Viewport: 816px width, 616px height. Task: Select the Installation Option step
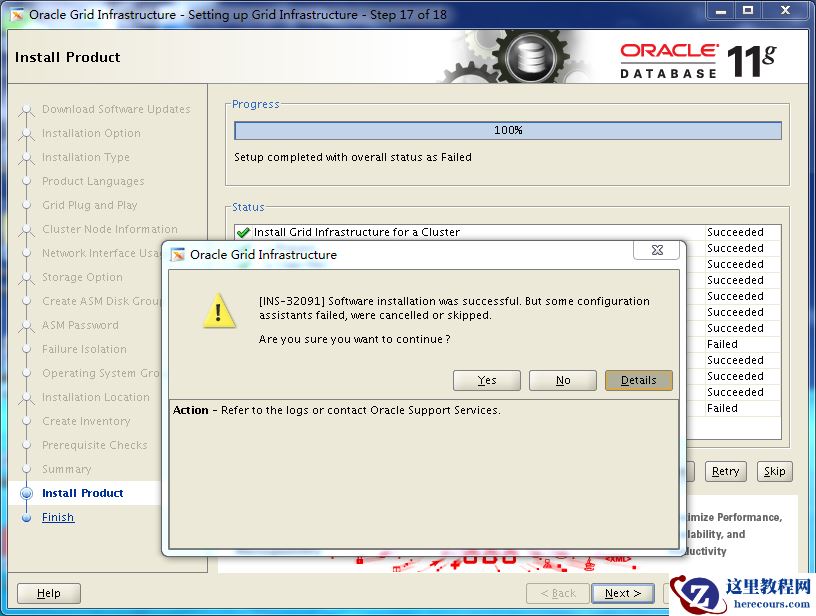[91, 133]
